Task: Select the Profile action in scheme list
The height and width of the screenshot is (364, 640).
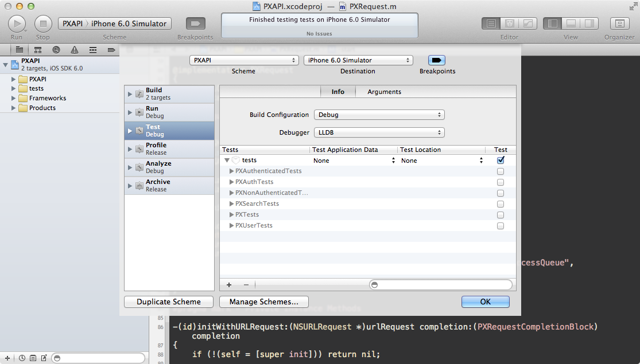Action: click(x=161, y=149)
